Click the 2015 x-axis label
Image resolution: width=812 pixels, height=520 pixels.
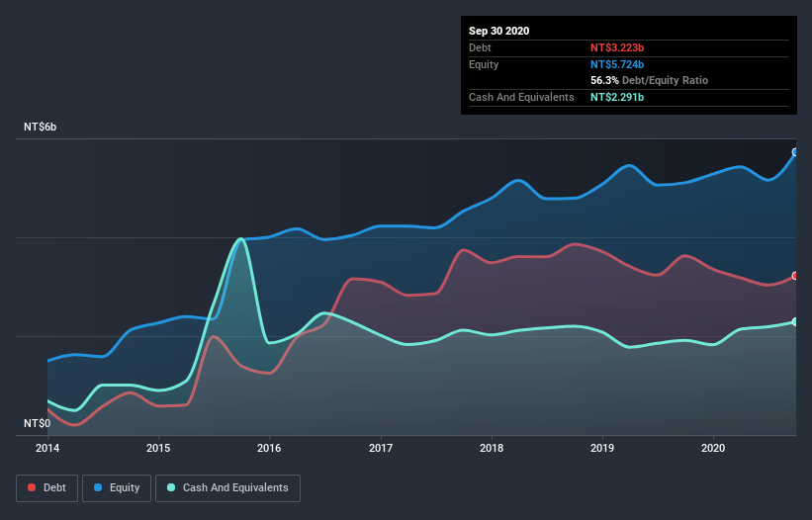pyautogui.click(x=158, y=448)
